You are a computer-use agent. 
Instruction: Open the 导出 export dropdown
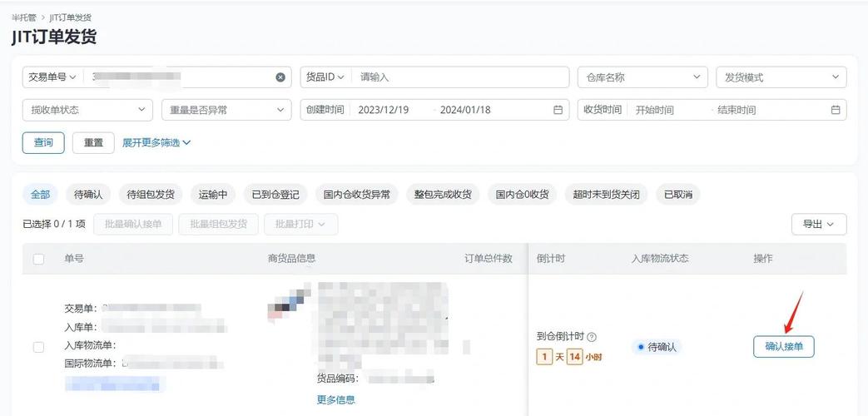click(x=819, y=224)
